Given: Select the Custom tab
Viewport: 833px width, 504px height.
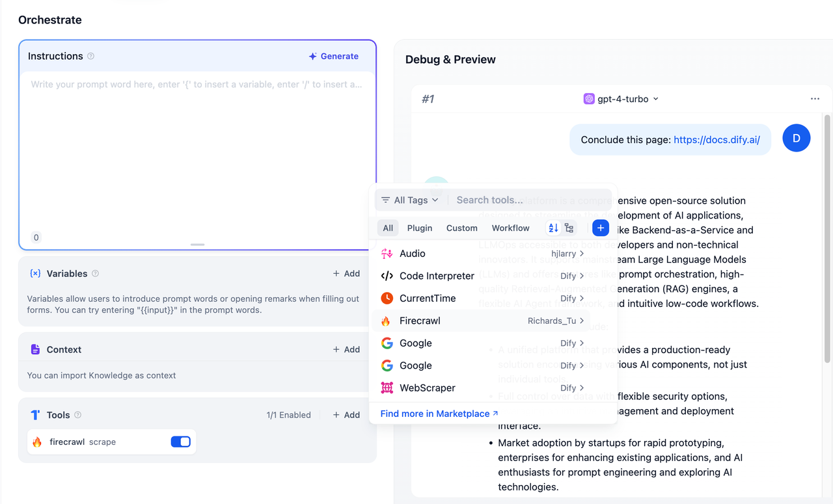Looking at the screenshot, I should [x=461, y=228].
